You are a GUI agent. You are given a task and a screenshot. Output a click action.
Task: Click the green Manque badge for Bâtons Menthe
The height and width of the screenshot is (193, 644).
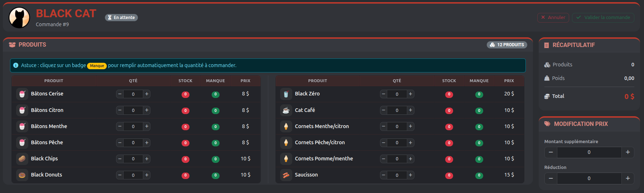click(216, 127)
